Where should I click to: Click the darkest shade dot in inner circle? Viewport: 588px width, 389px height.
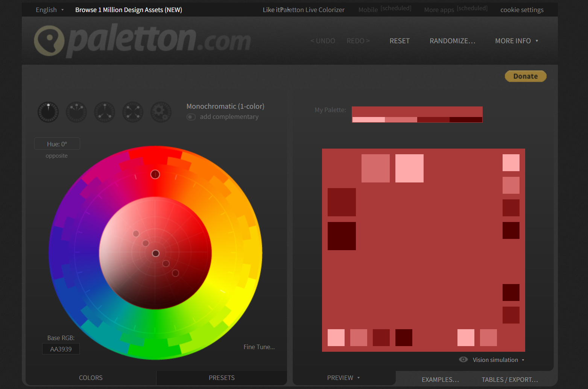(x=175, y=273)
